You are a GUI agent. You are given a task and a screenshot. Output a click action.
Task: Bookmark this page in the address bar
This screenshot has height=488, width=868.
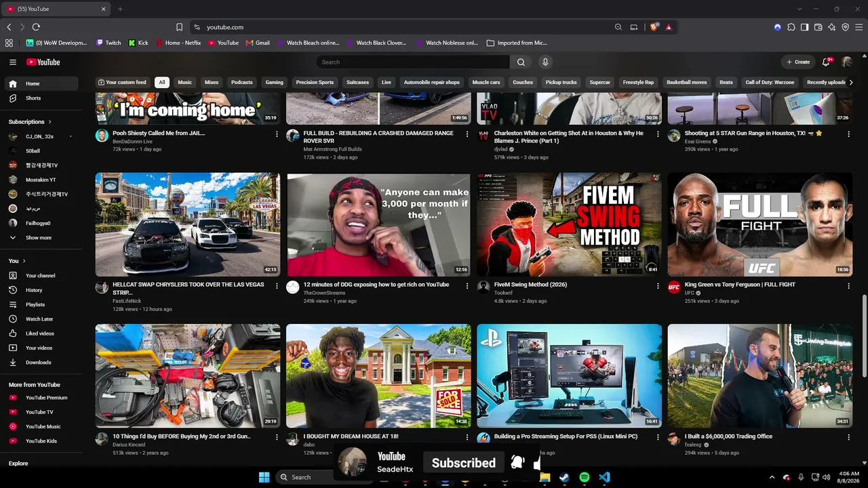point(179,27)
